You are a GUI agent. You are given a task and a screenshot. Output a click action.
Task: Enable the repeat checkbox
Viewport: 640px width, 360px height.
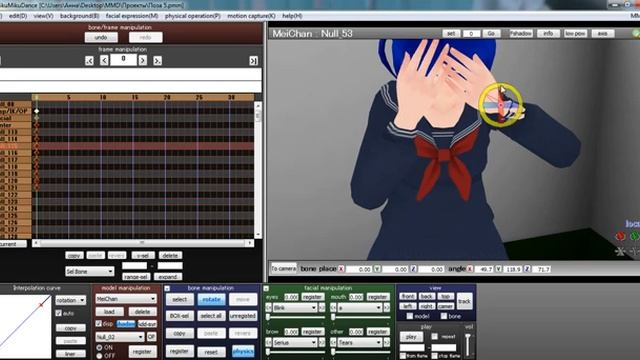coord(435,337)
